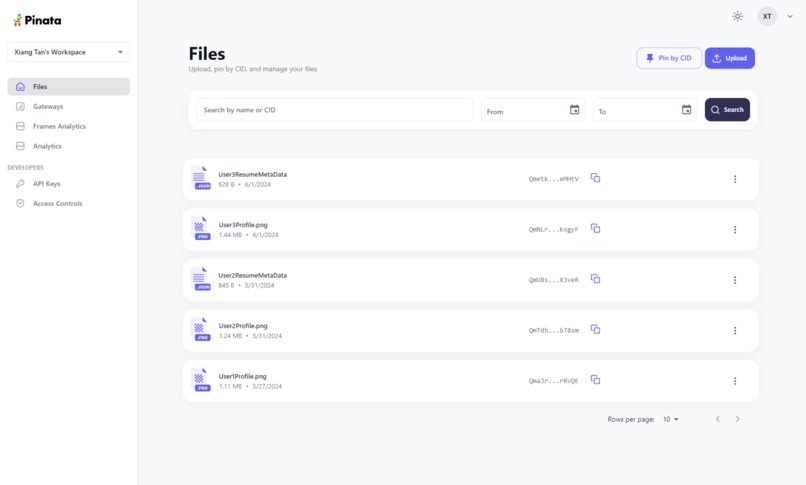Copy the CID of User3ResumeMetaData
806x485 pixels.
coord(595,178)
